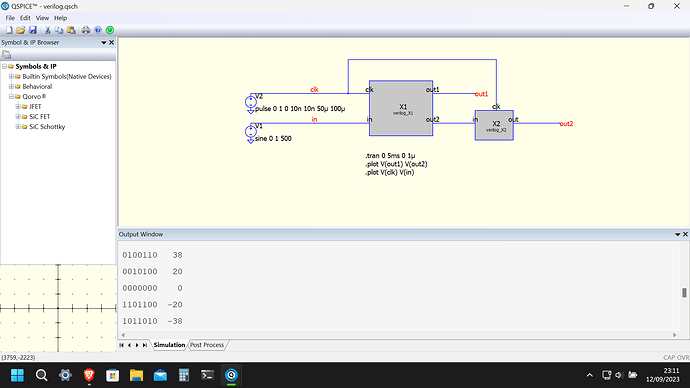Click the New schematic toolbar icon

point(9,30)
